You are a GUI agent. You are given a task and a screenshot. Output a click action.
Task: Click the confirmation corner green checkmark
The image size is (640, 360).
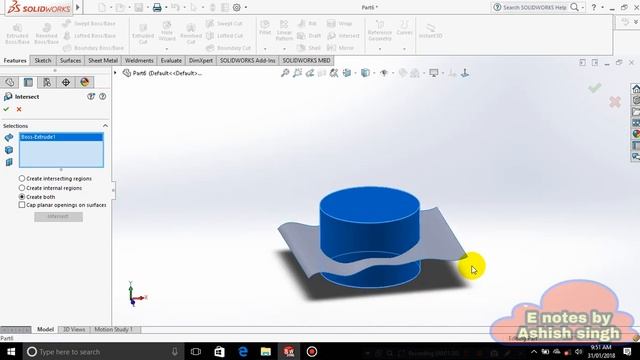click(x=595, y=87)
